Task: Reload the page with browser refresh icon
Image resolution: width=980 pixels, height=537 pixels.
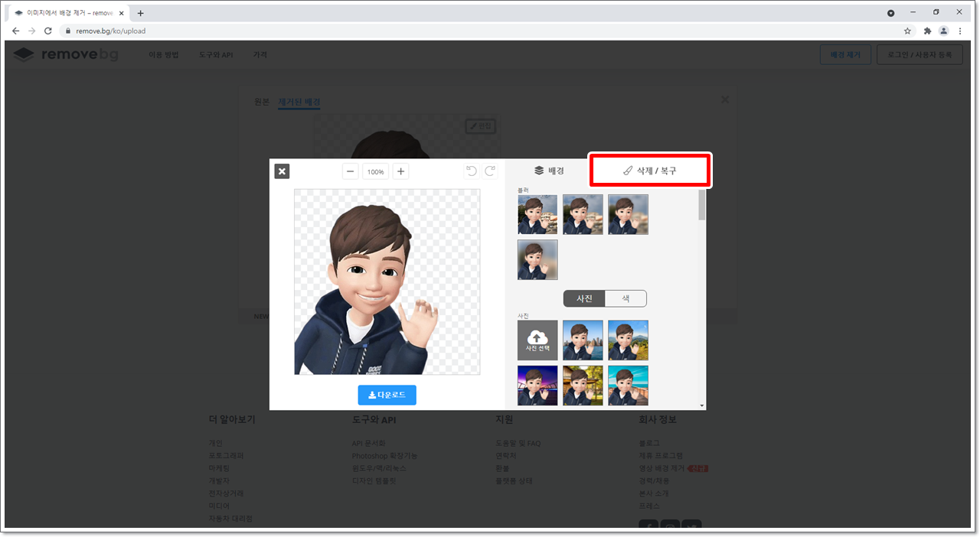Action: click(48, 31)
